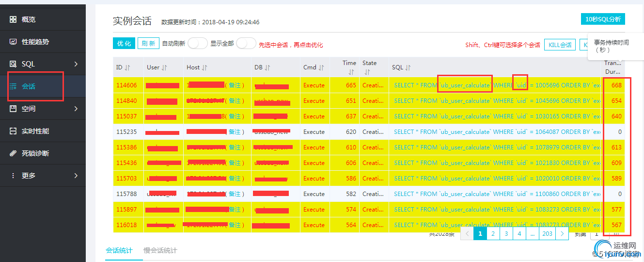Click the previous page arrow
Image resolution: width=644 pixels, height=262 pixels.
click(467, 233)
